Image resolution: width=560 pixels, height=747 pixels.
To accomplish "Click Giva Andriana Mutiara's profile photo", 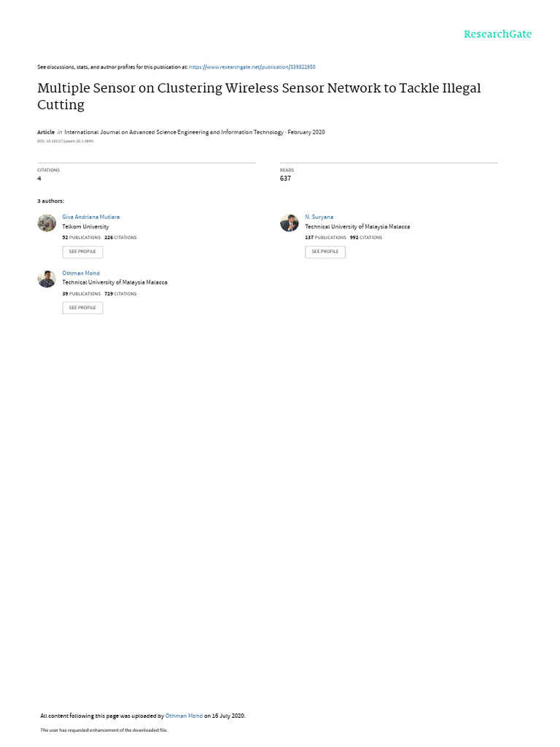I will click(47, 223).
